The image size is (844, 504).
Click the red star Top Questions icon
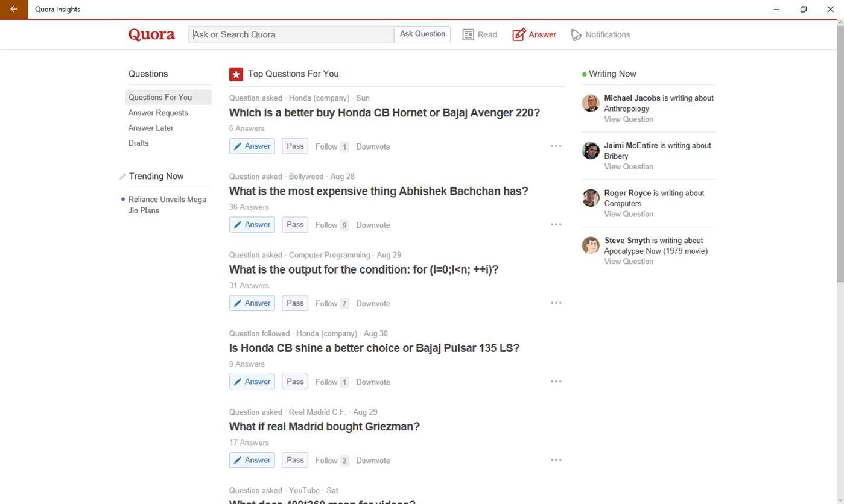[236, 74]
